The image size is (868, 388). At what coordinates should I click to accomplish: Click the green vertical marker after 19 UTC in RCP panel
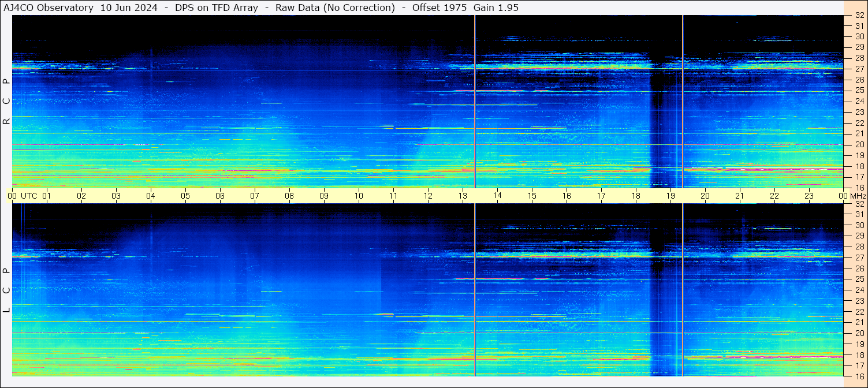click(683, 101)
